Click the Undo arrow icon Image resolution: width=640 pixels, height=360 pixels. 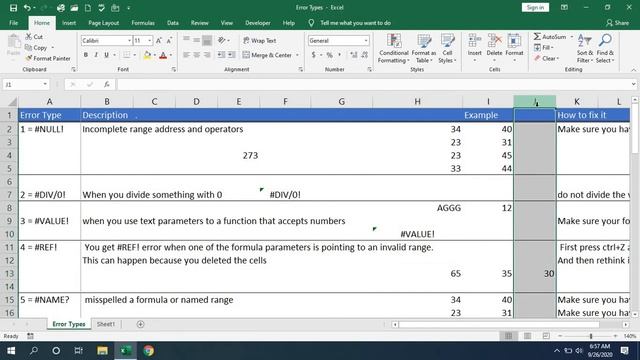coord(27,7)
